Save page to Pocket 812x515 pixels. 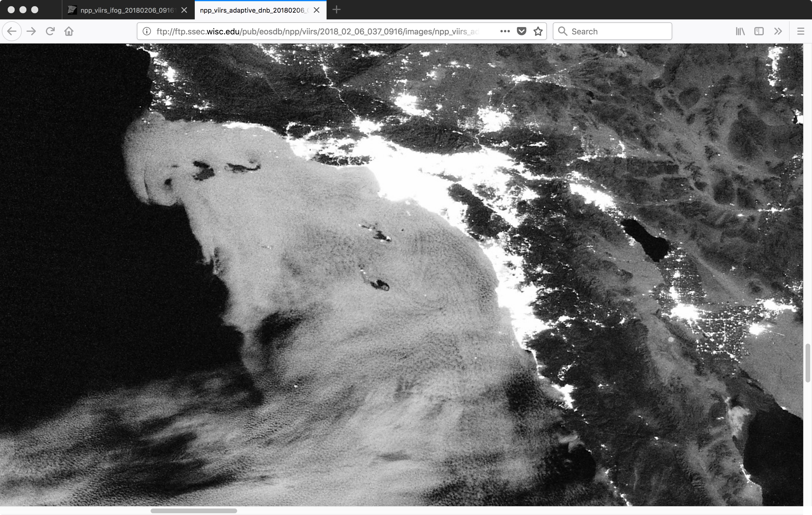point(522,31)
